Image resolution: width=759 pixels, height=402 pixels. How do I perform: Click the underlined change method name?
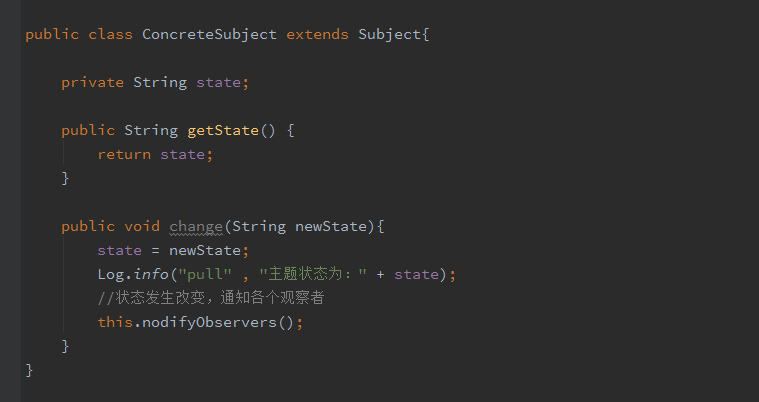[x=196, y=227]
